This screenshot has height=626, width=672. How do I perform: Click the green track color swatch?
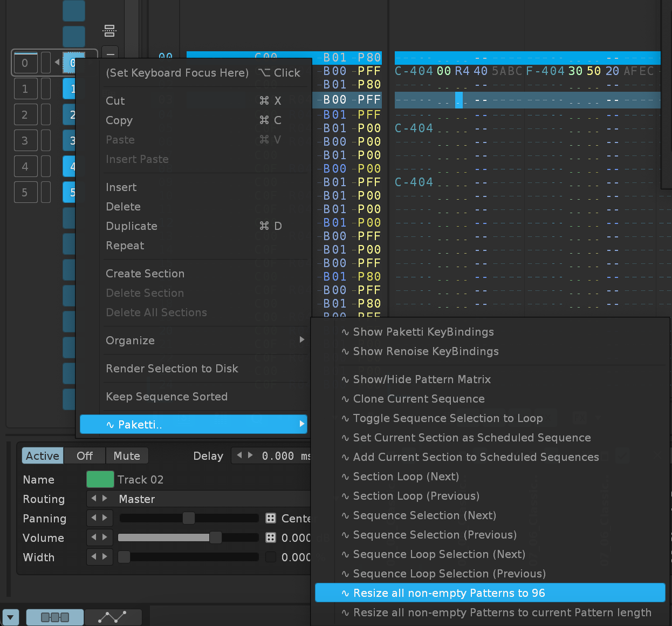point(100,480)
